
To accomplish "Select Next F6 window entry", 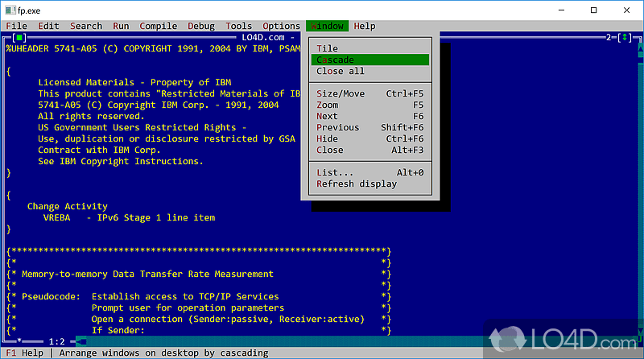I will coord(370,116).
